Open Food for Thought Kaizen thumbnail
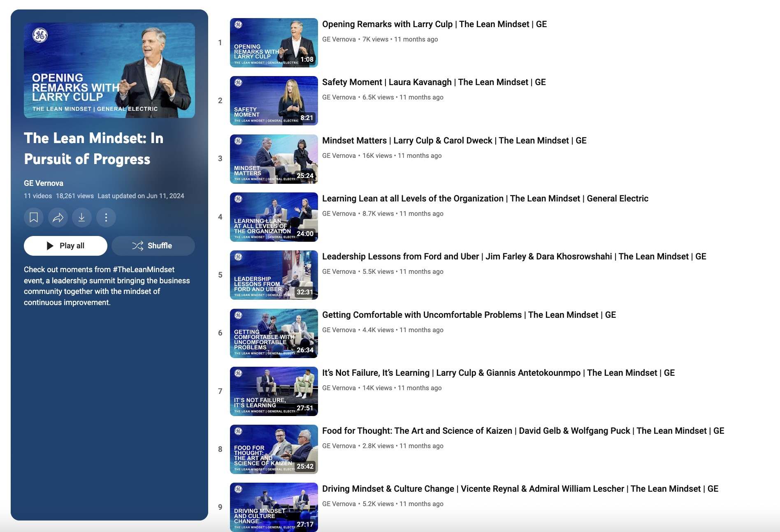 [x=274, y=449]
